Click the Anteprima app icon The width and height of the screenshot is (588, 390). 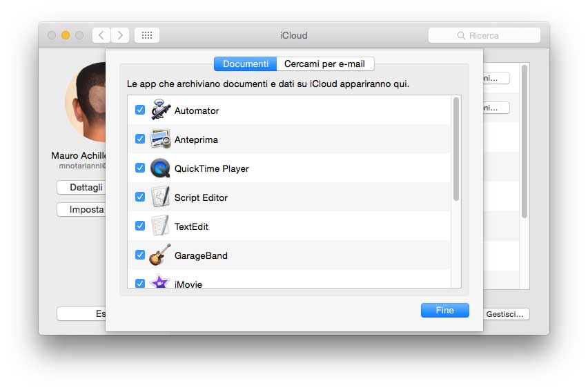tap(161, 139)
